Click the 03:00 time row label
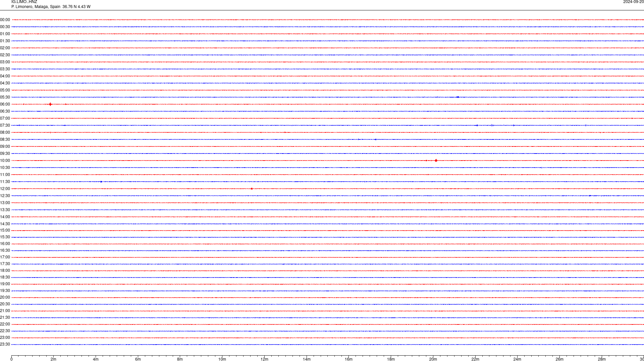This screenshot has width=644, height=362. (x=5, y=62)
